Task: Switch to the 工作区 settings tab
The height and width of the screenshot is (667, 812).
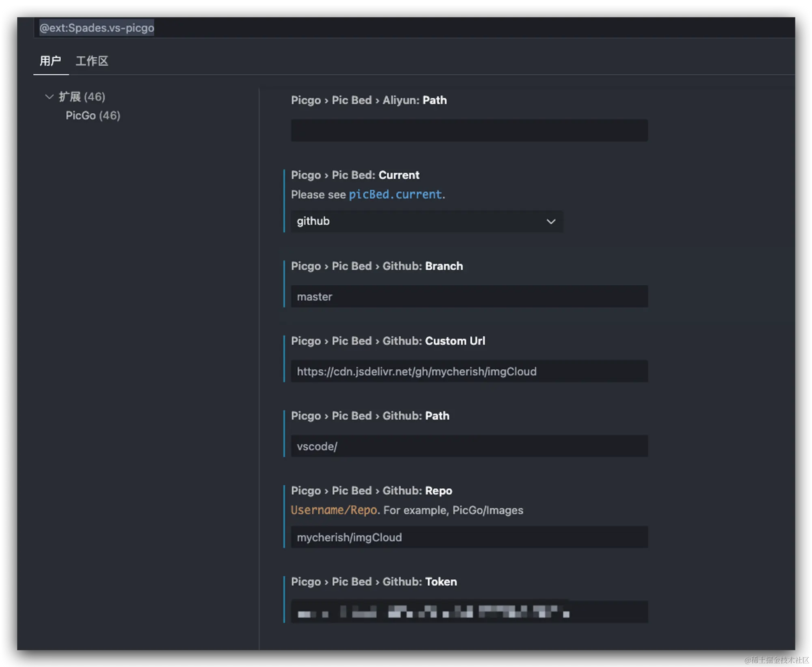Action: coord(92,61)
